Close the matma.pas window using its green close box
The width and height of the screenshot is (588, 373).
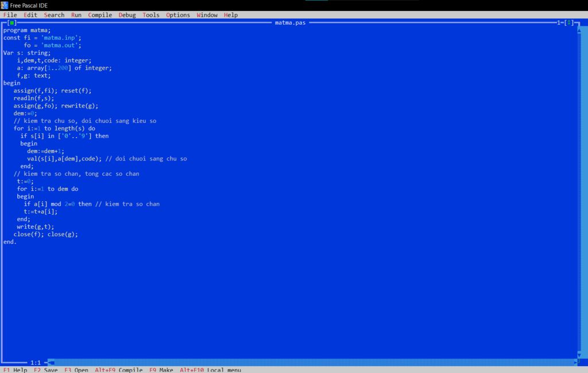(12, 23)
